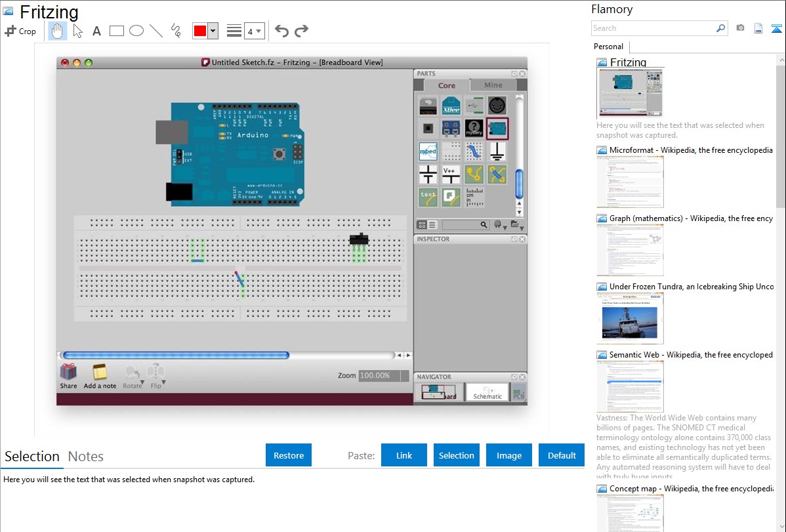Viewport: 786px width, 532px height.
Task: Switch to the Notes tab
Action: 86,457
